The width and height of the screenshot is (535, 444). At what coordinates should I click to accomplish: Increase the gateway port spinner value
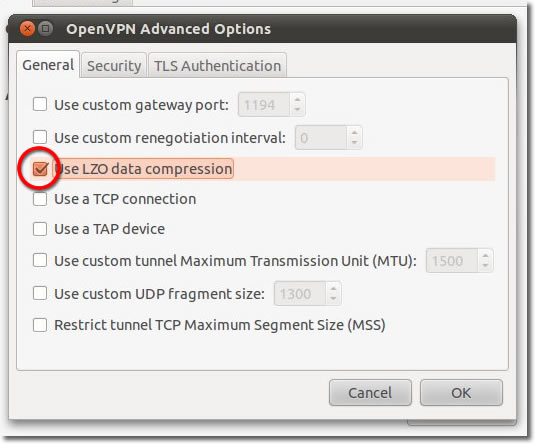pos(298,100)
